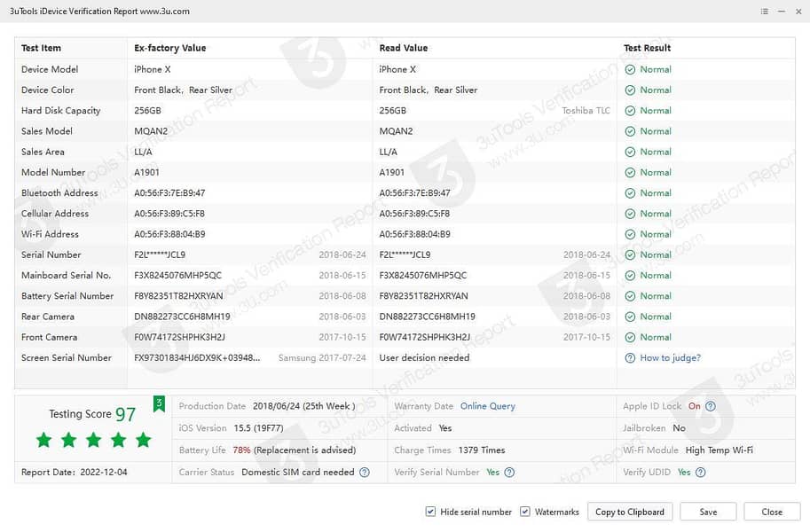This screenshot has height=532, width=810.
Task: Click the Read Value column header
Action: click(404, 48)
